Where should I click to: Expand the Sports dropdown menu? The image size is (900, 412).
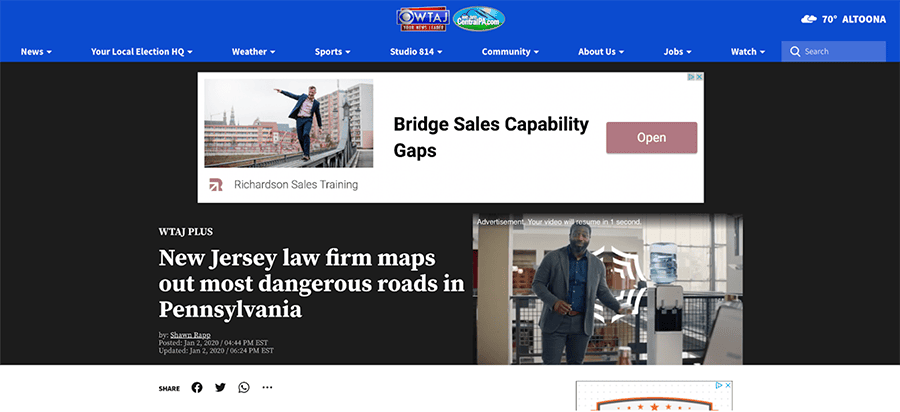tap(332, 52)
